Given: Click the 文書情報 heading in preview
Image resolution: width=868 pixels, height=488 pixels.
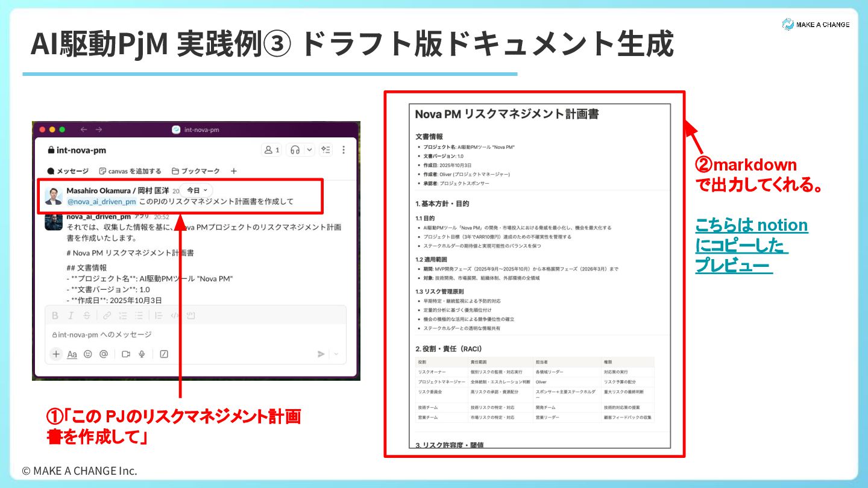Looking at the screenshot, I should (x=429, y=137).
